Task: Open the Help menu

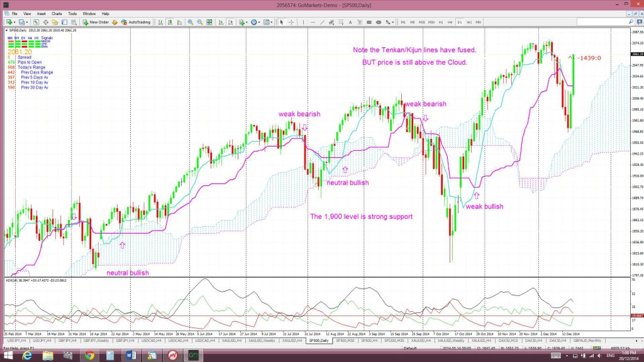Action: pos(106,14)
